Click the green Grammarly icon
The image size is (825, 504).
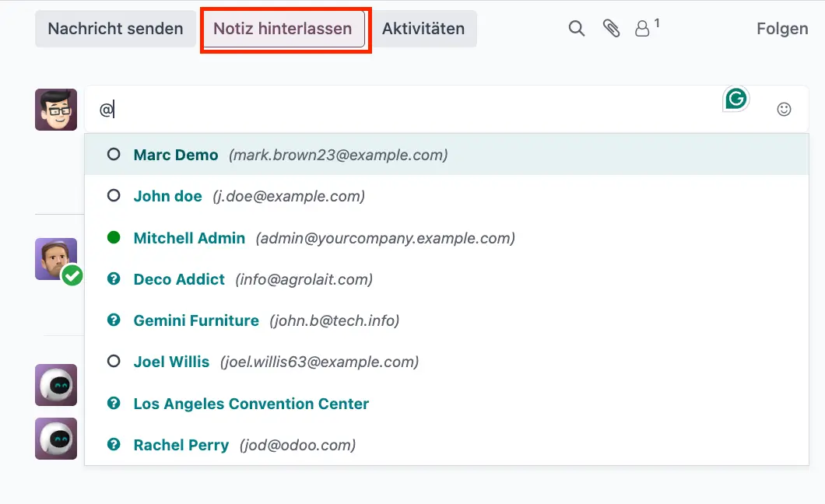735,99
